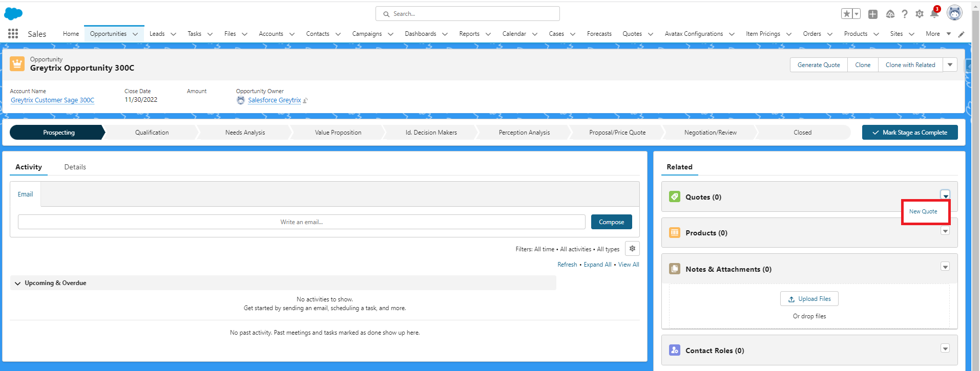Expand the Tasks tab dropdown chevron
980x371 pixels.
point(210,34)
